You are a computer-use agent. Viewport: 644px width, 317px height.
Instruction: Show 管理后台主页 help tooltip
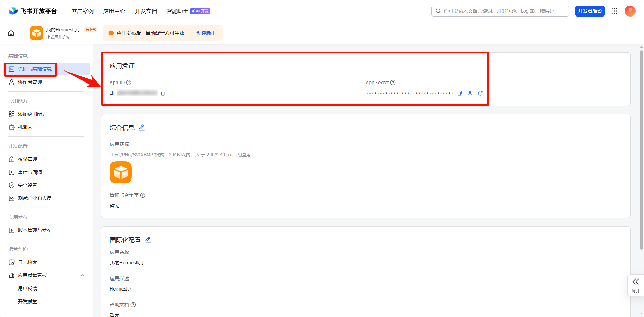[143, 195]
